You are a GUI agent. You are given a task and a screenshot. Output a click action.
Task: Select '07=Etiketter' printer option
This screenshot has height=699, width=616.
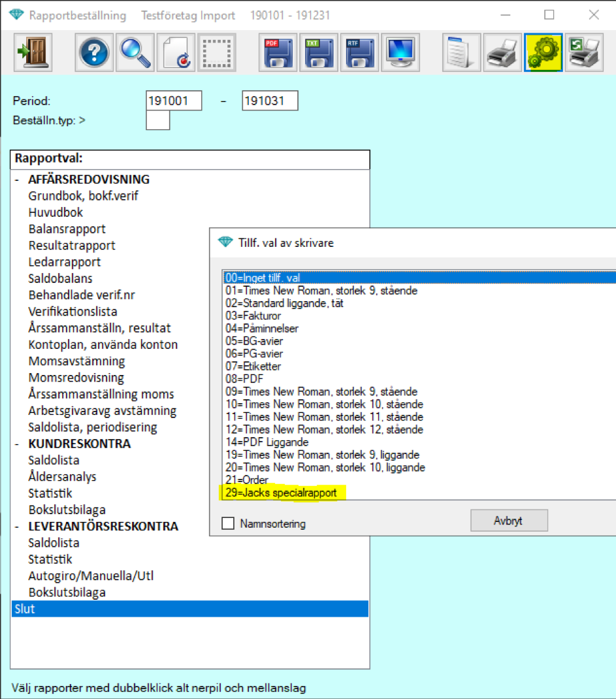pyautogui.click(x=253, y=366)
